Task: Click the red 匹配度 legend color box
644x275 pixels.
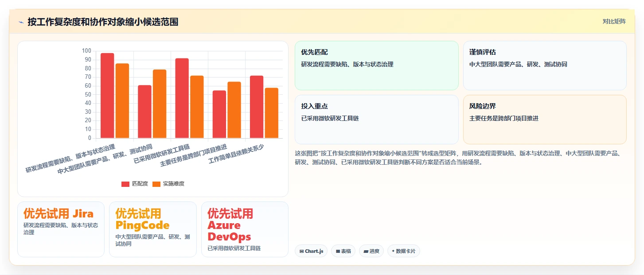Action: pos(125,184)
